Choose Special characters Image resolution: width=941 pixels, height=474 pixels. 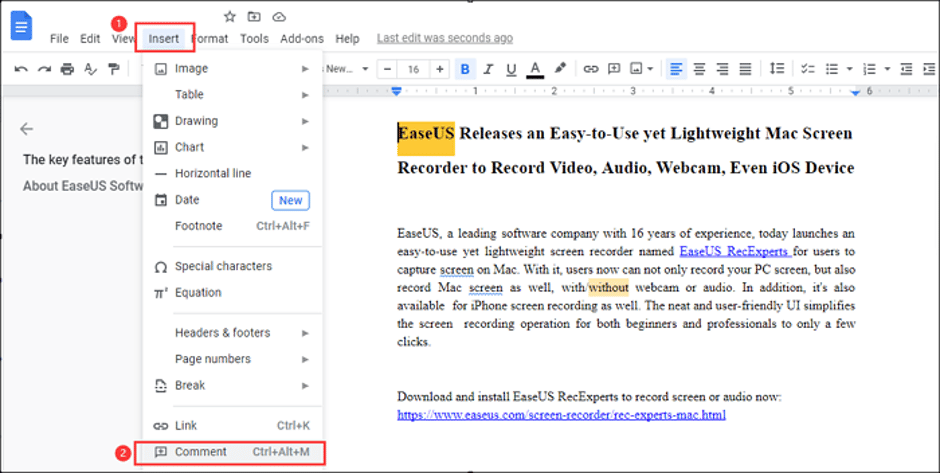233,266
